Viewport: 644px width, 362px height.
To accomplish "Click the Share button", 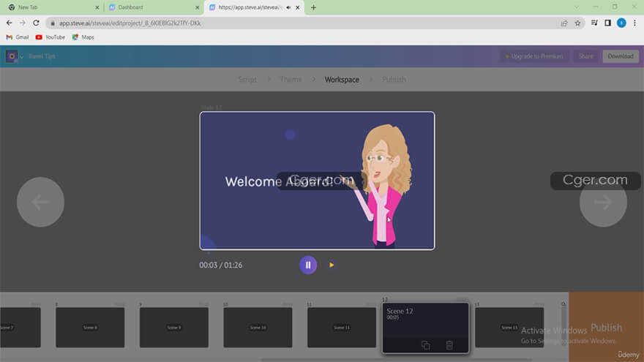I will (x=585, y=56).
